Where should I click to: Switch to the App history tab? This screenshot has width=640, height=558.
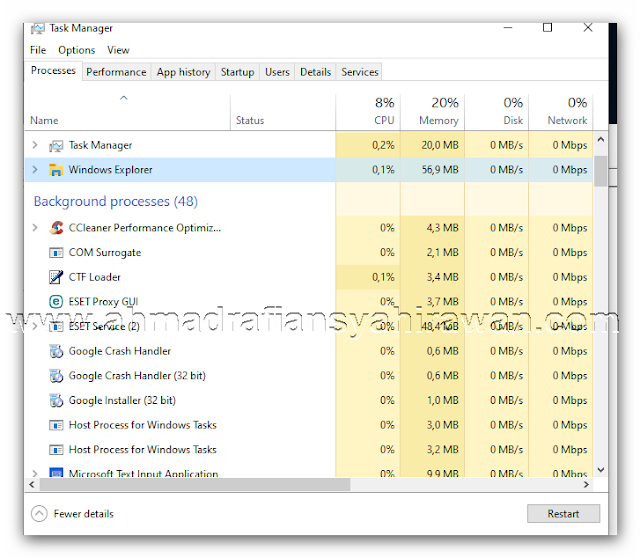click(183, 72)
